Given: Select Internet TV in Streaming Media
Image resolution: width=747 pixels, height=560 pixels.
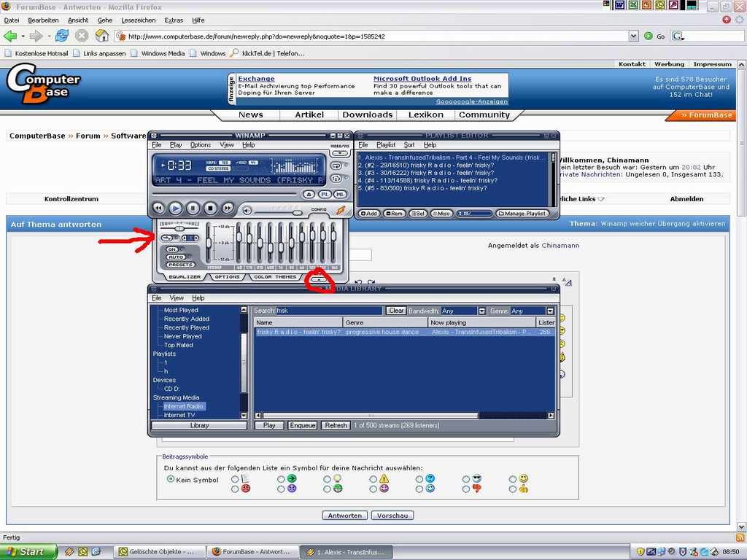Looking at the screenshot, I should click(x=179, y=415).
